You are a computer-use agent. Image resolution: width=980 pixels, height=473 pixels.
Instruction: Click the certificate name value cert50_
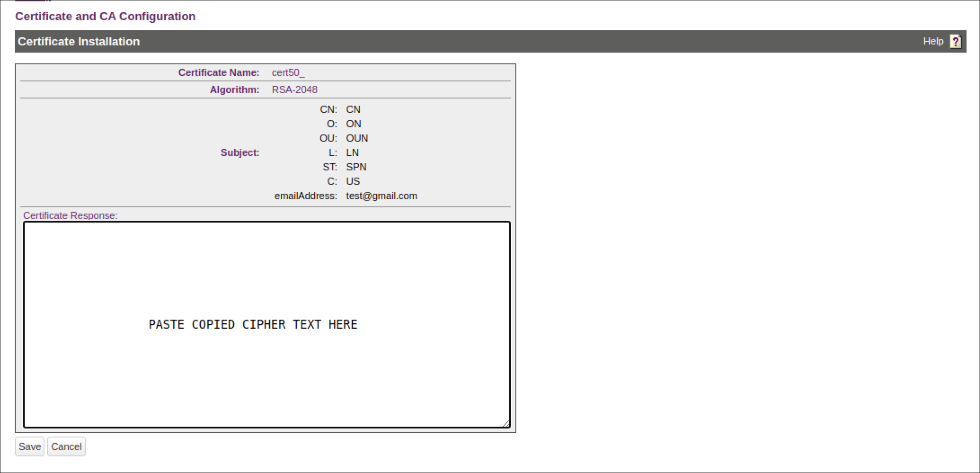point(288,72)
